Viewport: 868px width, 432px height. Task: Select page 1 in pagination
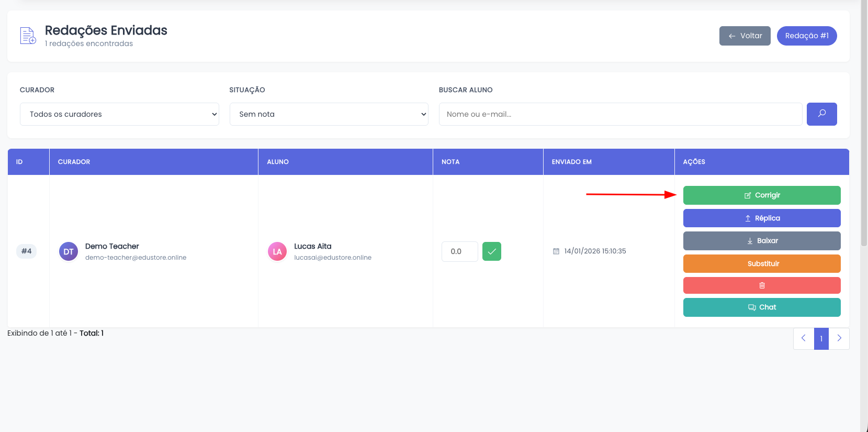(821, 338)
